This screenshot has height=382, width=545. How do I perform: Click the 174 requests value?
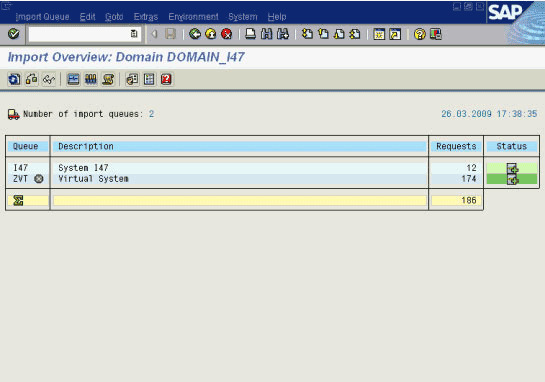469,179
